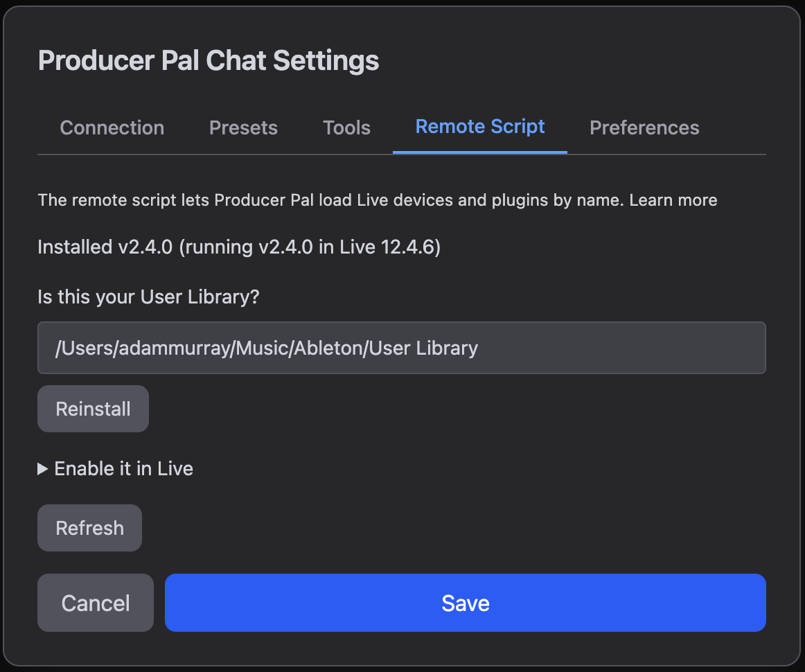Click the Refresh button
Image resolution: width=805 pixels, height=672 pixels.
pos(89,528)
